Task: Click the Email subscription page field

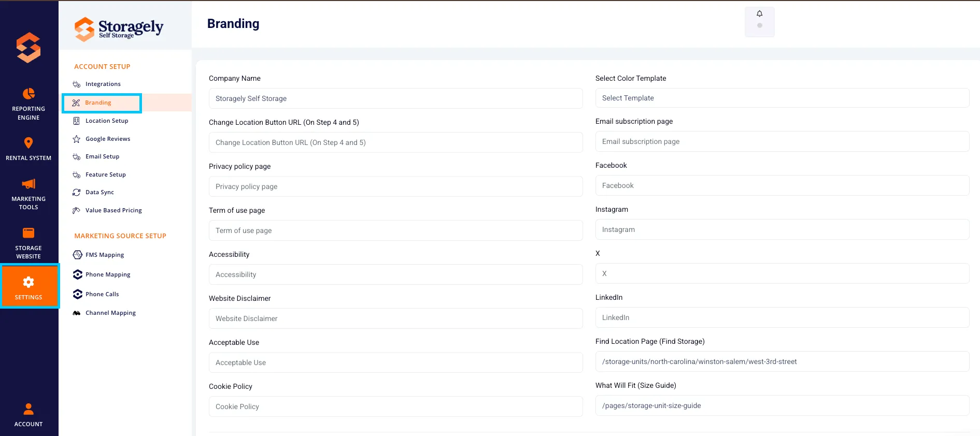Action: [x=782, y=141]
